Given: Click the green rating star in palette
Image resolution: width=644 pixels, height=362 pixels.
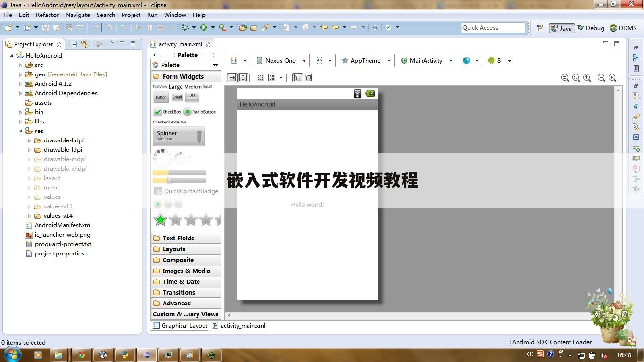Looking at the screenshot, I should (x=161, y=219).
